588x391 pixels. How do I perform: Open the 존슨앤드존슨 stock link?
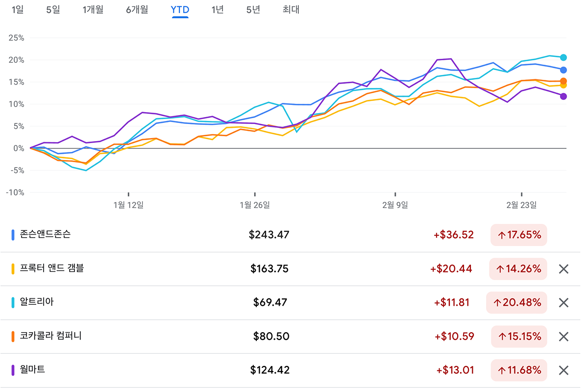pos(45,234)
